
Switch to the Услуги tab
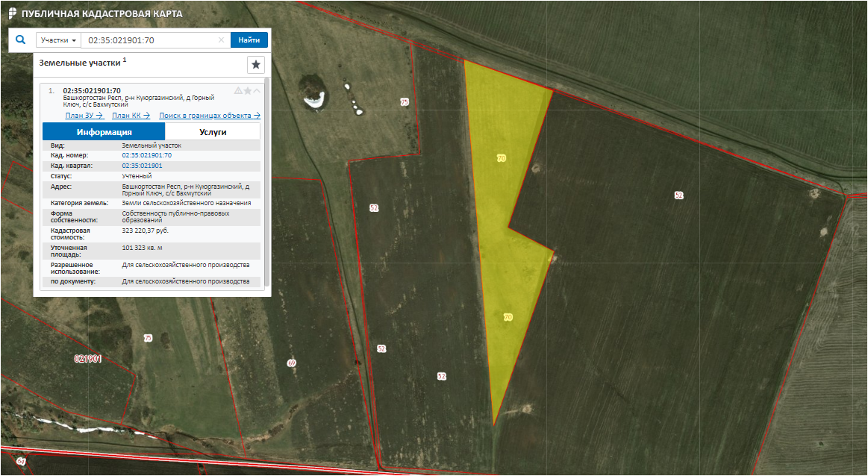tap(213, 132)
